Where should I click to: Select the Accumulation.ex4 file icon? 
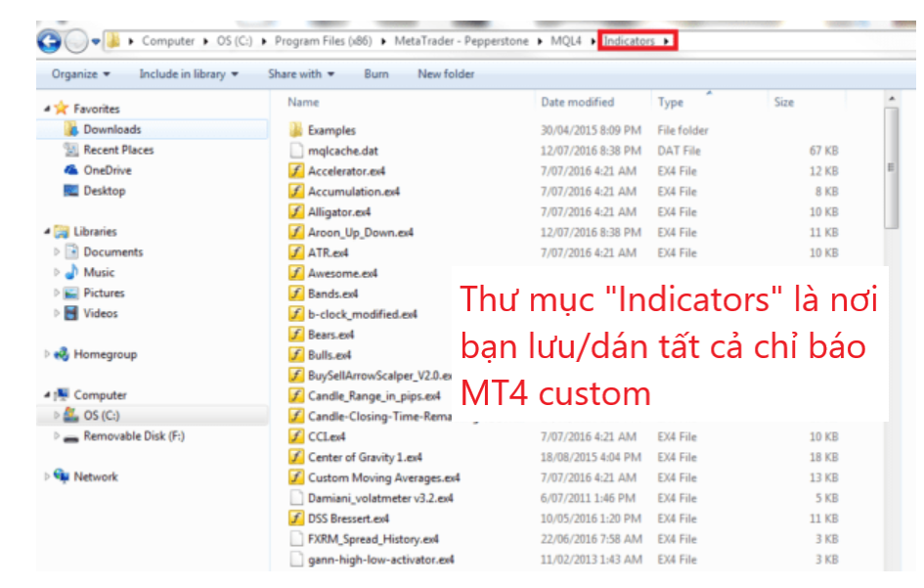(296, 191)
